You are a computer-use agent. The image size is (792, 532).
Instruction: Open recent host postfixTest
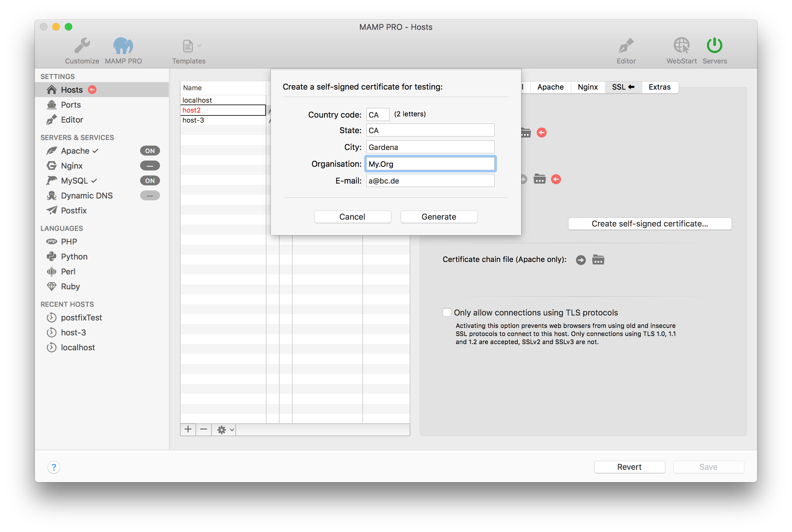click(102, 318)
